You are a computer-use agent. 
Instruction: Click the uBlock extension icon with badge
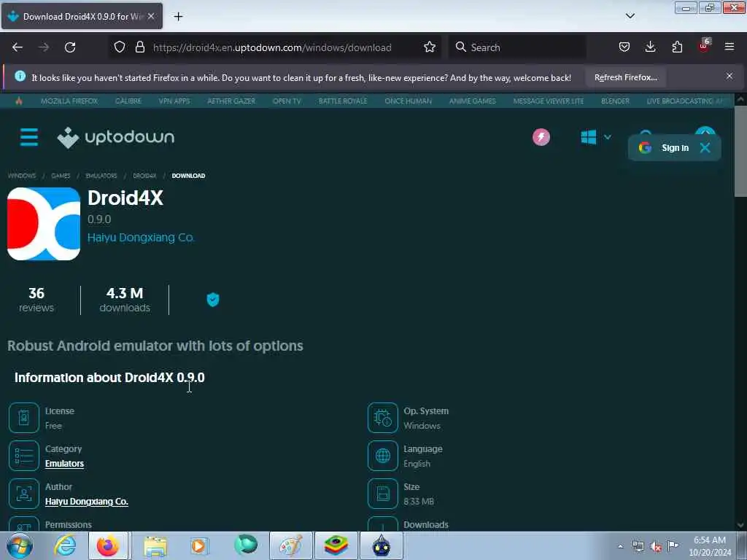coord(704,46)
